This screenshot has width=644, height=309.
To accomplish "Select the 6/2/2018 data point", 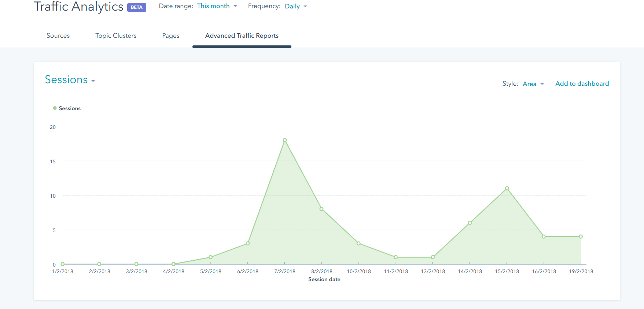I will [x=248, y=243].
